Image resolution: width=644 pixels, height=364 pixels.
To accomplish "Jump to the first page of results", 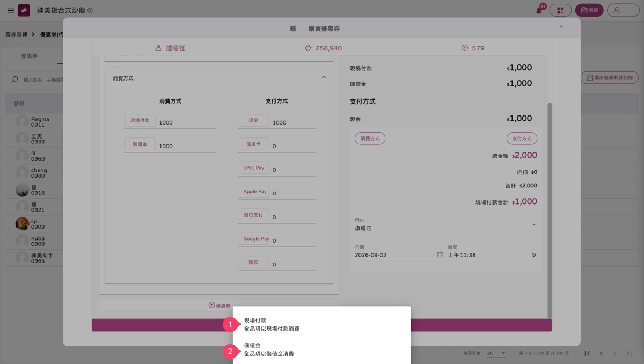I will click(x=587, y=353).
